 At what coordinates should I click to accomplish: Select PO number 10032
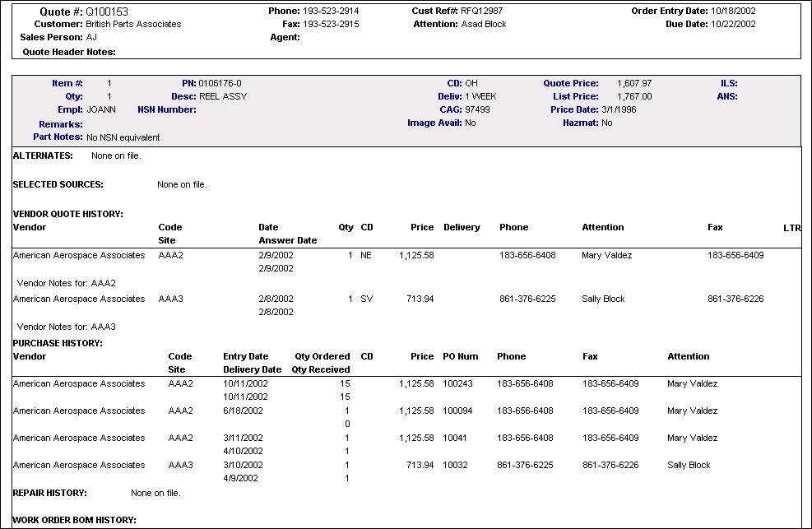click(454, 465)
